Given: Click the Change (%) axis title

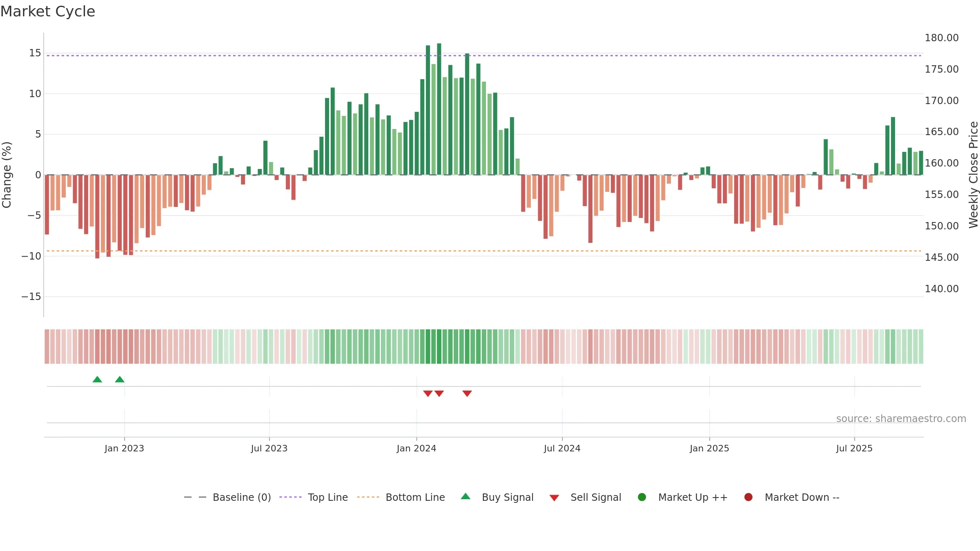Looking at the screenshot, I should (x=7, y=175).
